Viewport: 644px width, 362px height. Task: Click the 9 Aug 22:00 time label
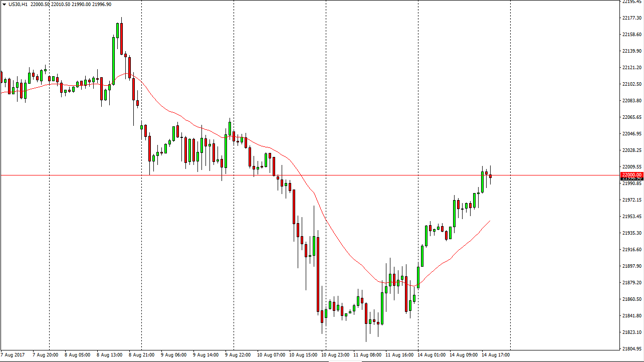238,355
